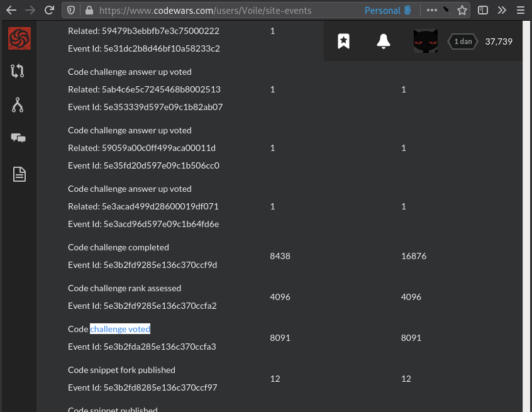Viewport: 532px width, 412px height.
Task: Click the second 8091 value in voted row
Action: [x=411, y=338]
